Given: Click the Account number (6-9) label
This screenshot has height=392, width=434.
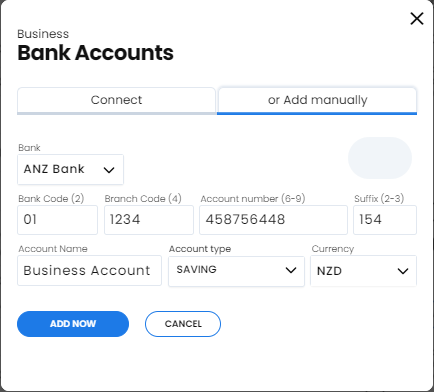Looking at the screenshot, I should [x=253, y=199].
